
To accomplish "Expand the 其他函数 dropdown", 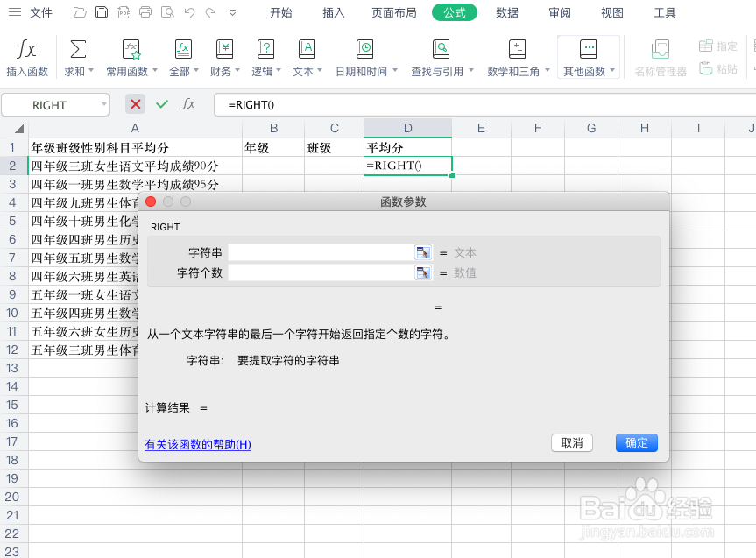I will (588, 55).
